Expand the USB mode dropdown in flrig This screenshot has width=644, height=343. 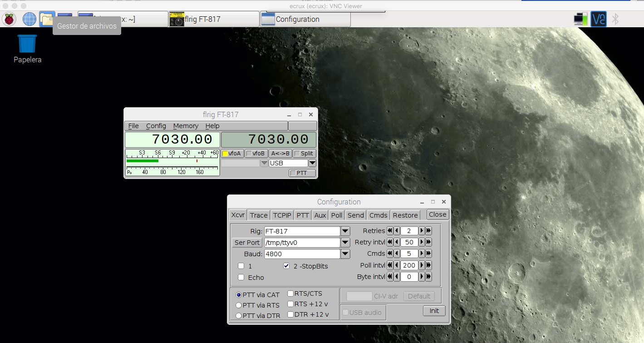click(312, 163)
